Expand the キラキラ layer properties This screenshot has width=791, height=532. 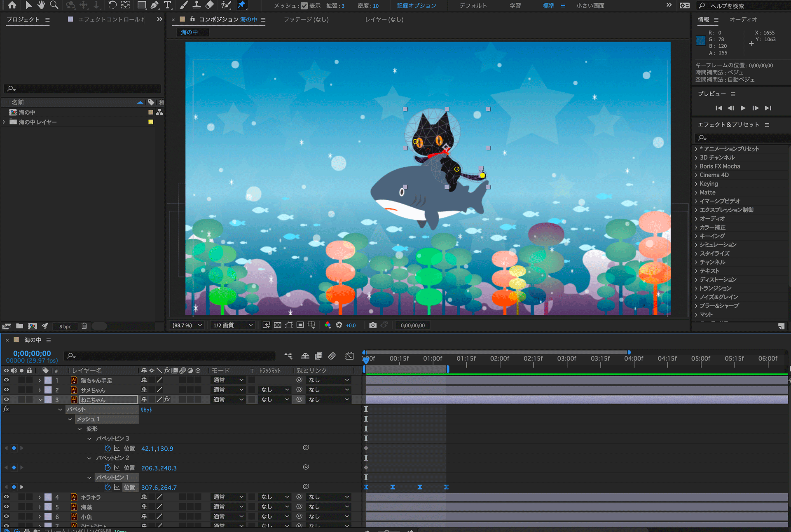(40, 497)
